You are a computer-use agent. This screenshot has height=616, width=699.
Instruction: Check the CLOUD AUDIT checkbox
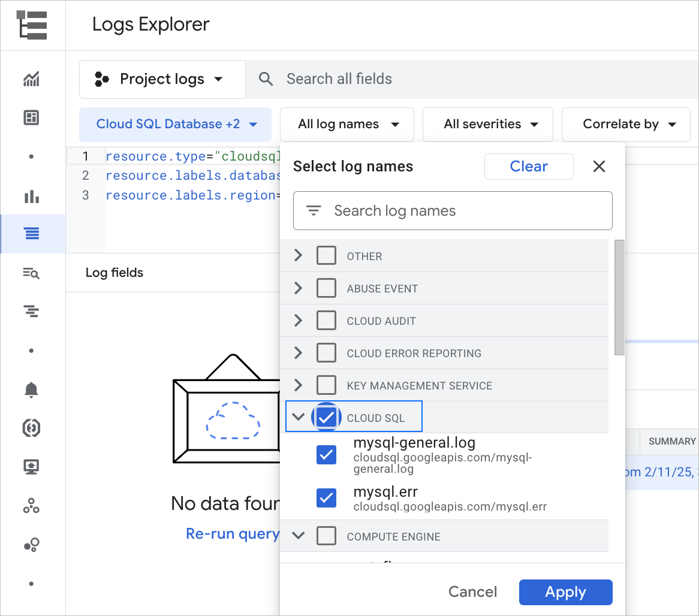point(326,321)
